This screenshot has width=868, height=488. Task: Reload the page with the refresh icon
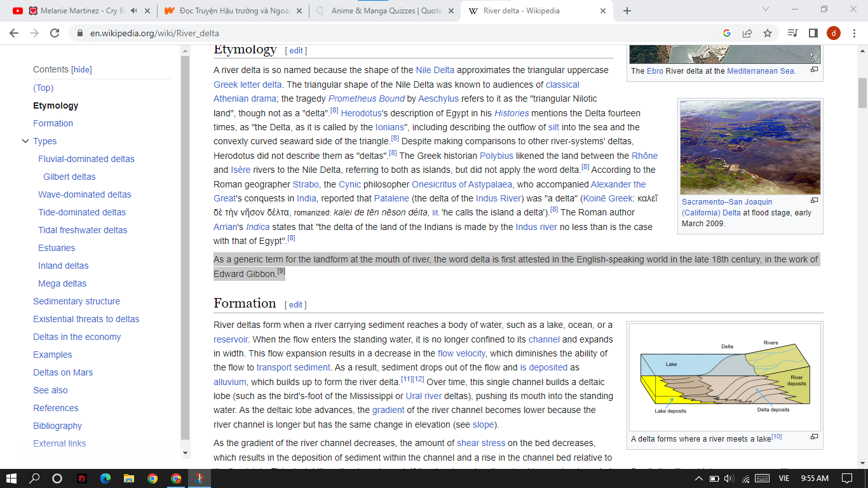55,33
